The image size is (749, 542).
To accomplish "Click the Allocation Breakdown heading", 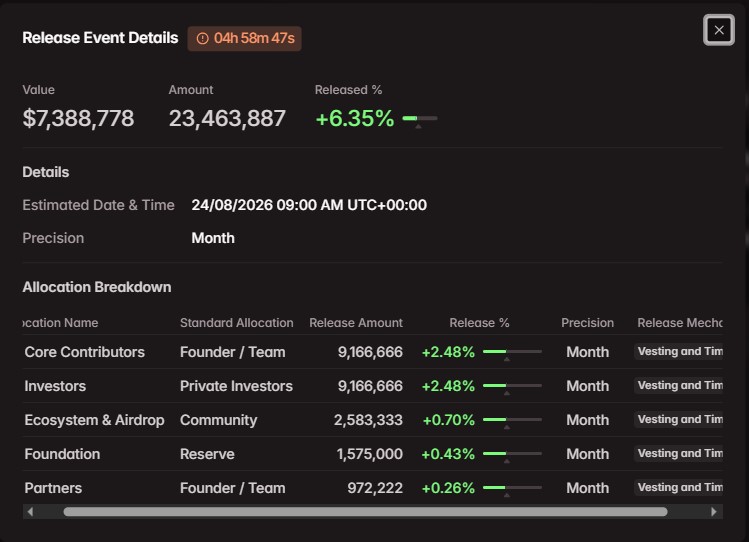I will point(96,287).
